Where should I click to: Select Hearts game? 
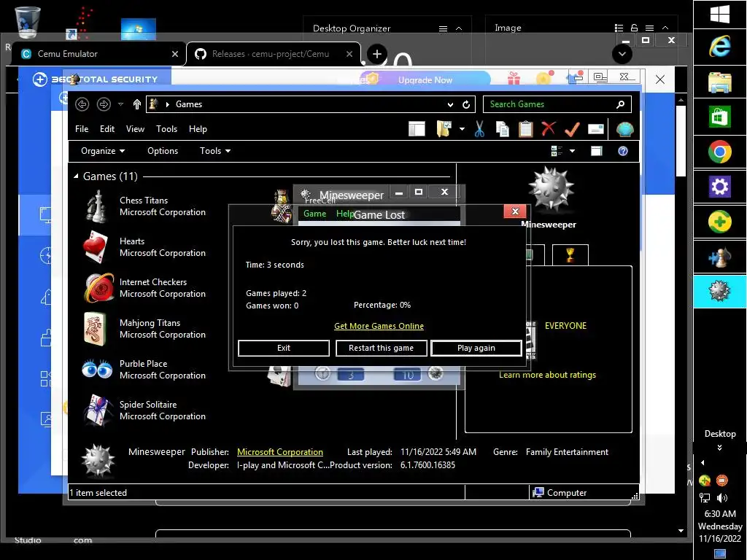coord(144,247)
